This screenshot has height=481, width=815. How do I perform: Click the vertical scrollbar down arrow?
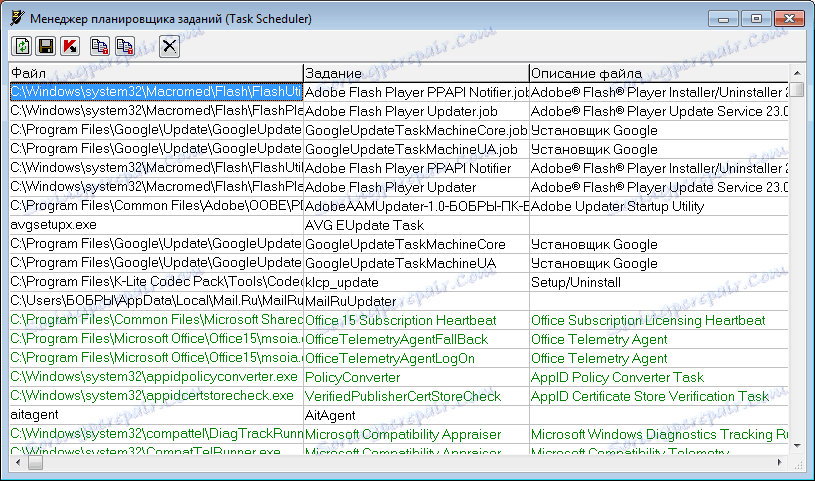[x=797, y=446]
